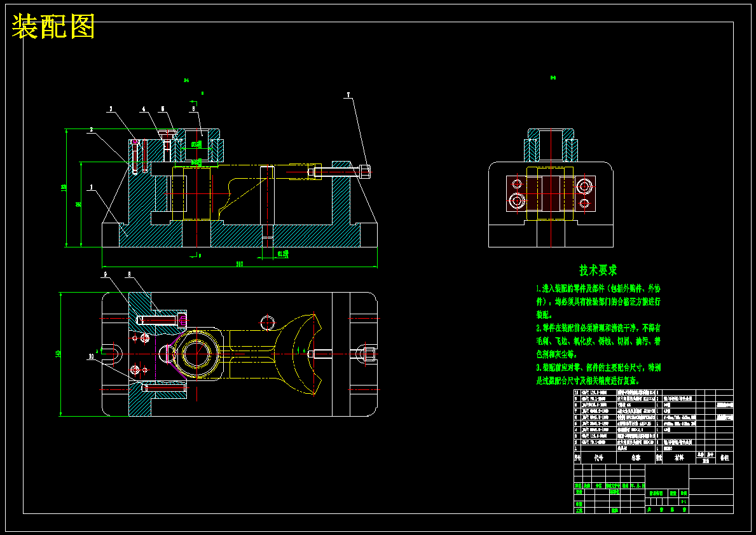This screenshot has width=756, height=535.
Task: Click balloon number 8 in top view
Action: (128, 274)
